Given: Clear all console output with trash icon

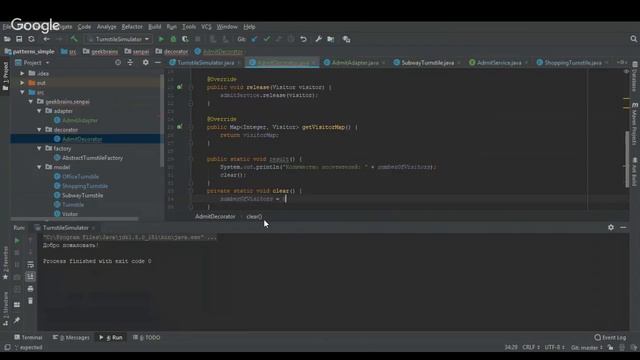Looking at the screenshot, I should click(30, 301).
